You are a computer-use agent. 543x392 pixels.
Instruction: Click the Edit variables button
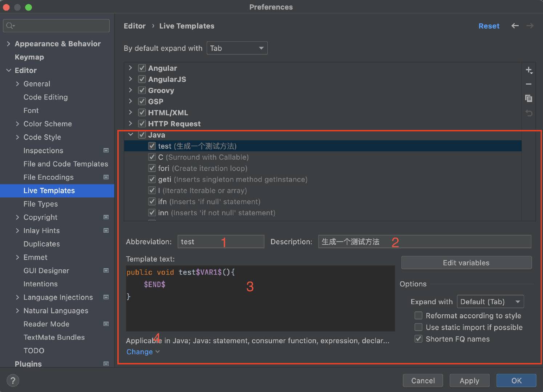click(x=466, y=263)
